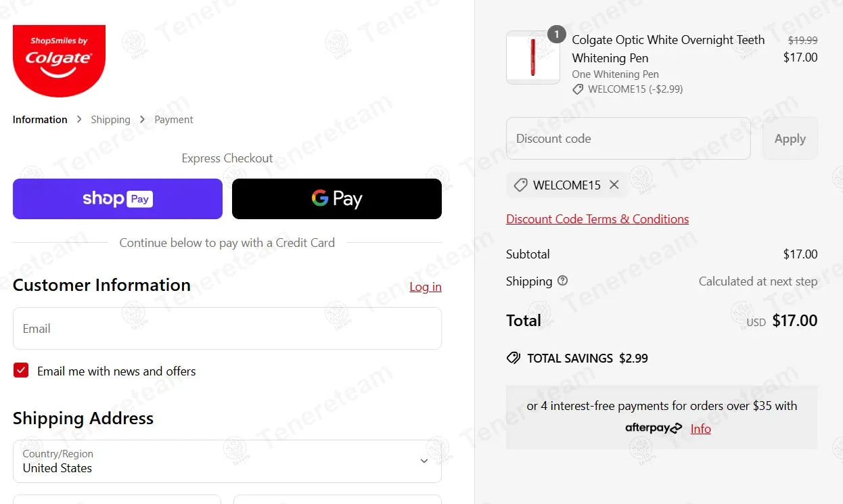Uncheck Email me with news and offers
Screen dimensions: 843x504
point(21,370)
